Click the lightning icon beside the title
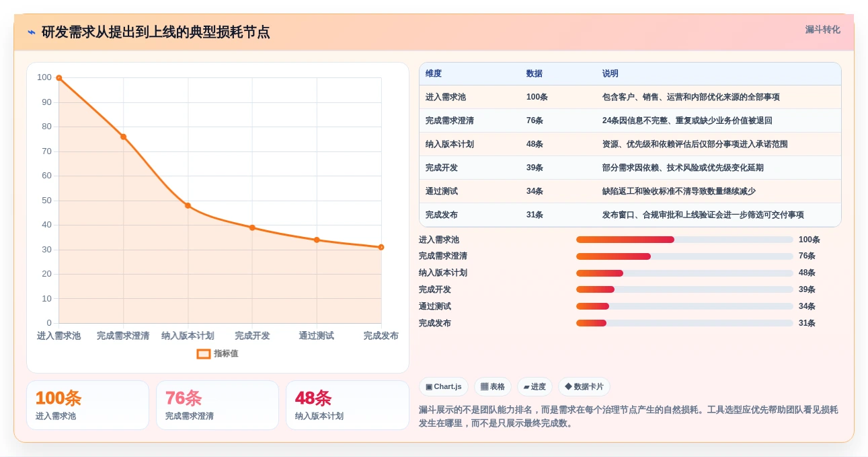868x457 pixels. pyautogui.click(x=32, y=32)
